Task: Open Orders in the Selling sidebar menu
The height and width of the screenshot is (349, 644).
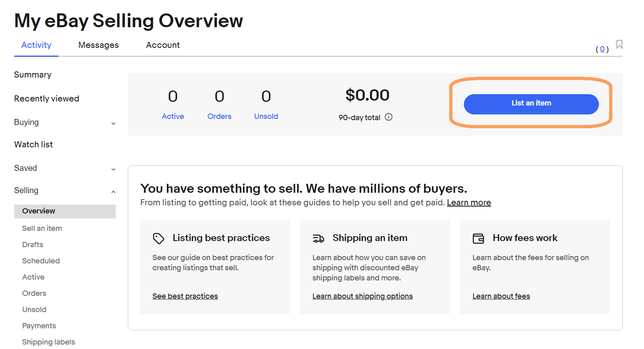Action: pos(34,293)
